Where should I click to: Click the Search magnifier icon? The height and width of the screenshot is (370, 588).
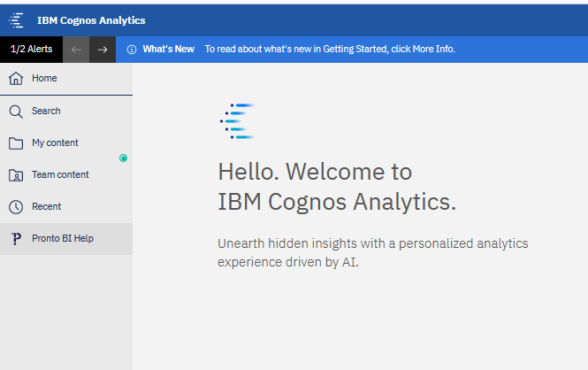pos(16,112)
